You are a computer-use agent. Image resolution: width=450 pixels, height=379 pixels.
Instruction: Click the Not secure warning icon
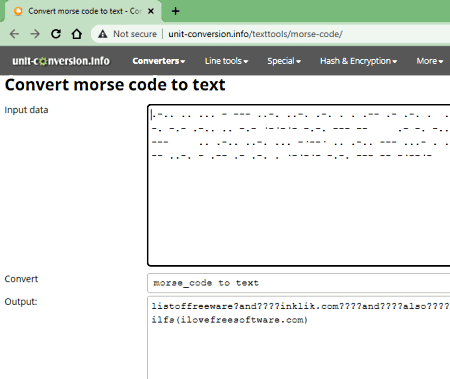[103, 34]
